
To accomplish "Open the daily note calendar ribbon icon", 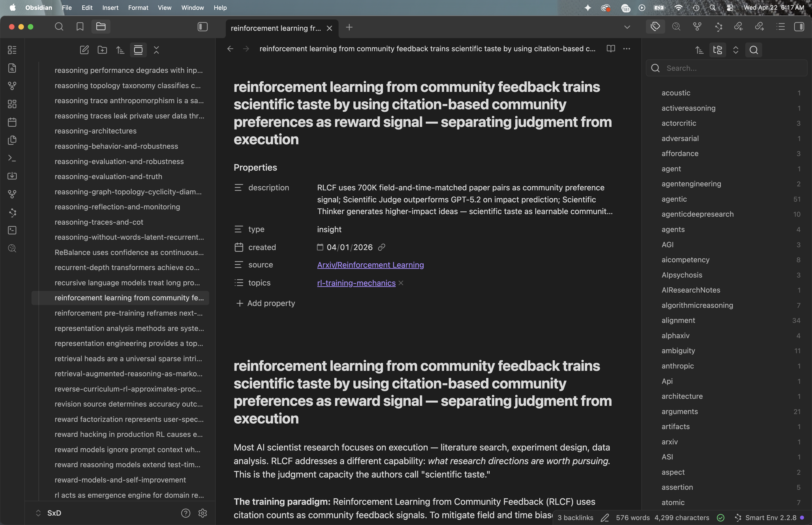I will tap(12, 122).
